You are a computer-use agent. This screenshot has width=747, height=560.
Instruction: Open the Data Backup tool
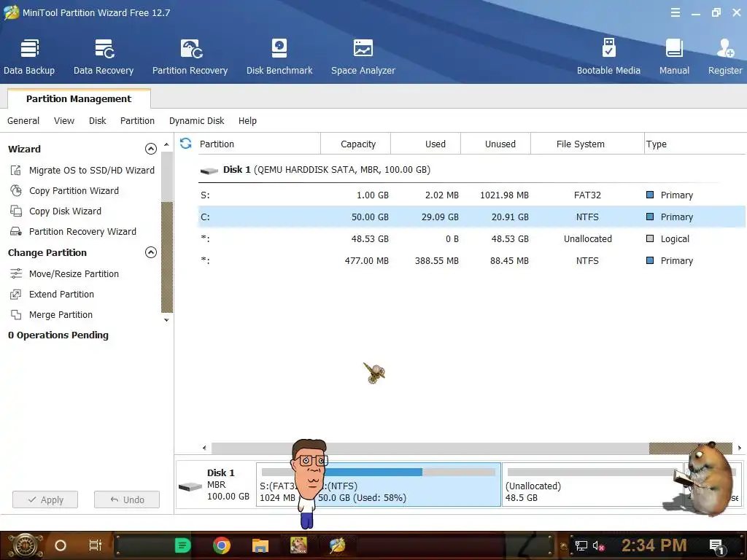click(x=29, y=57)
